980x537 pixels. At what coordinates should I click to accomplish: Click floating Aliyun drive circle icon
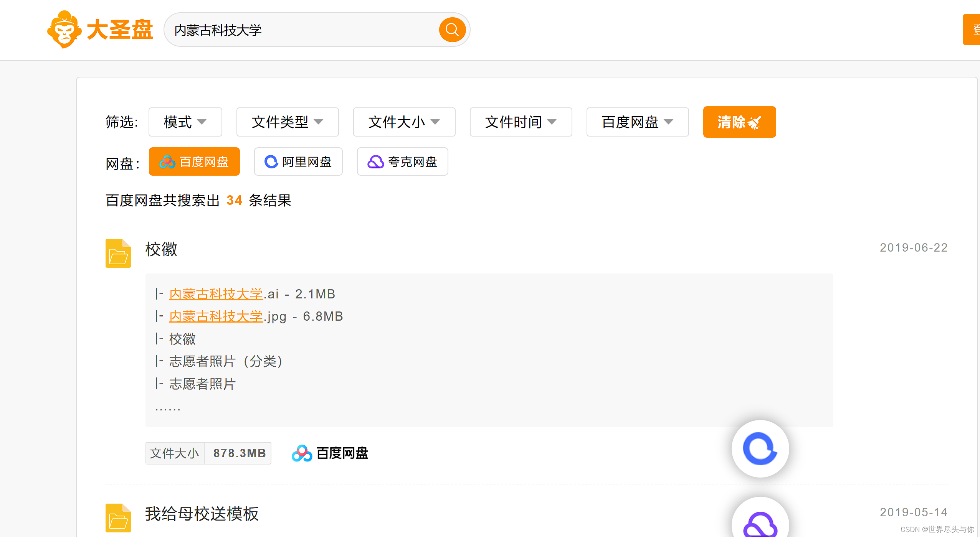coord(760,448)
